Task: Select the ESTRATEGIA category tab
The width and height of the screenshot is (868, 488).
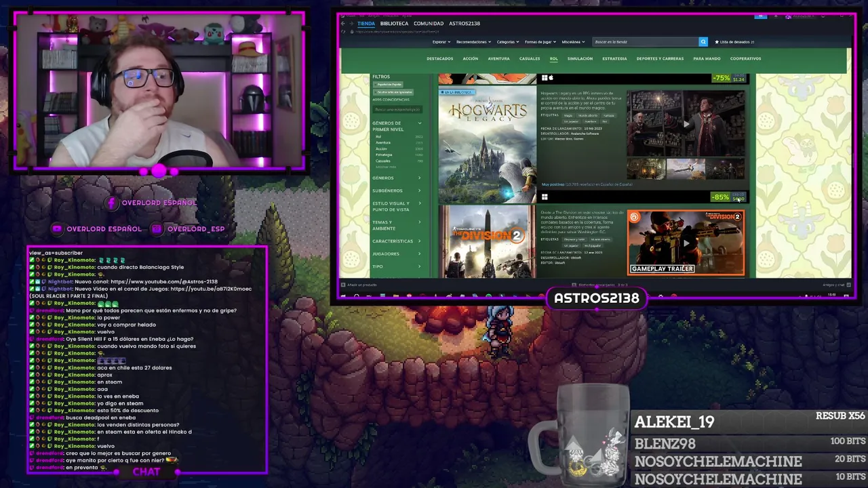Action: tap(614, 58)
